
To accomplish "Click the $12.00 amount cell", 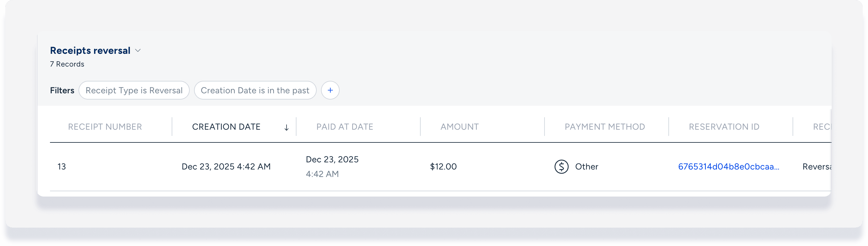I will click(x=443, y=167).
